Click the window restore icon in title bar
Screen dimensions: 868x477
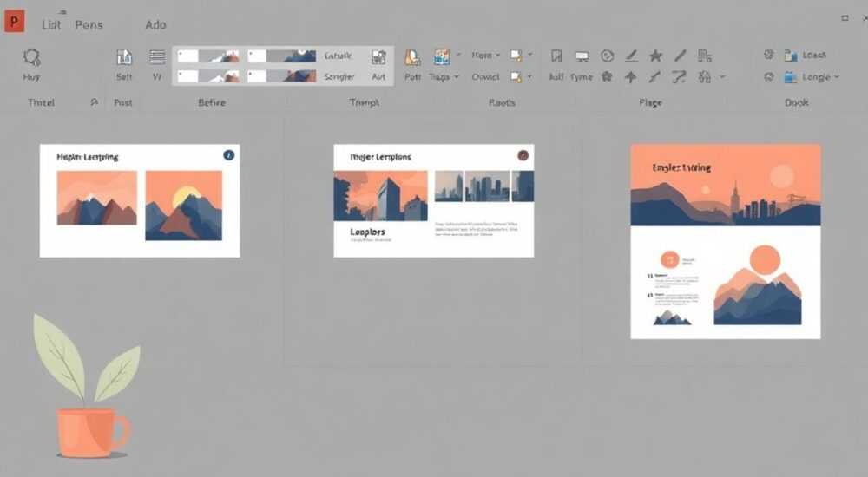point(845,18)
